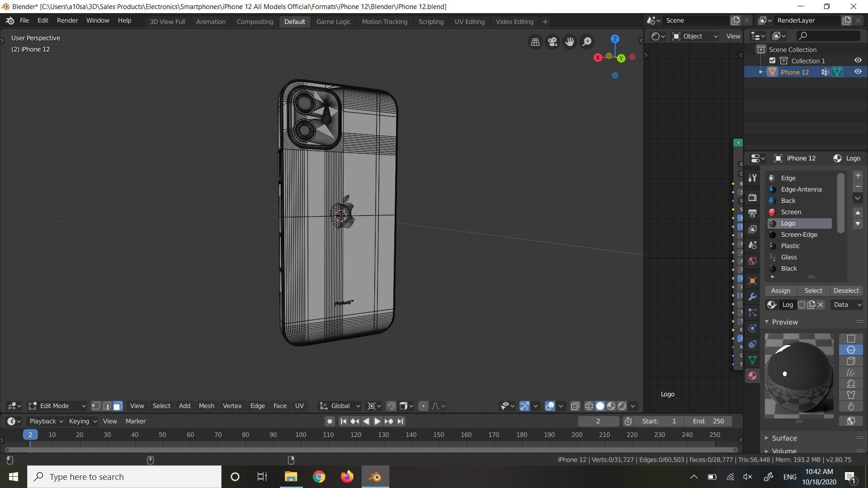This screenshot has height=488, width=868.
Task: Open the Edit Mode dropdown
Action: [x=57, y=406]
